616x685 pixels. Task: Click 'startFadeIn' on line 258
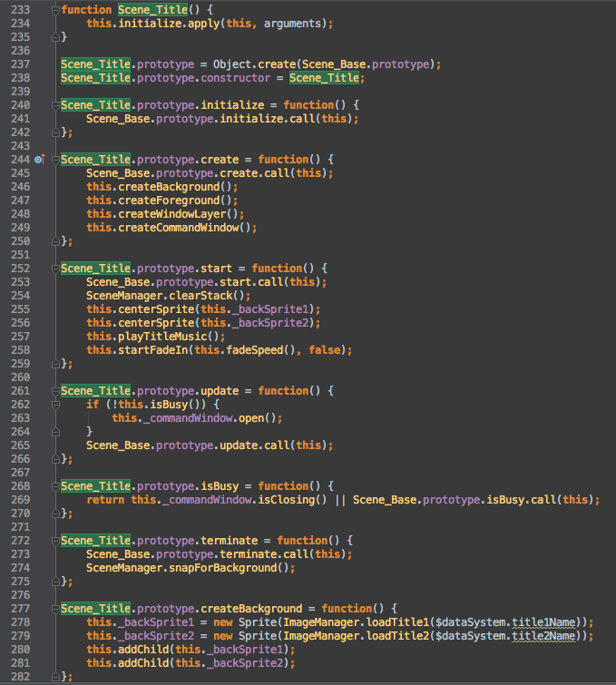tap(153, 350)
